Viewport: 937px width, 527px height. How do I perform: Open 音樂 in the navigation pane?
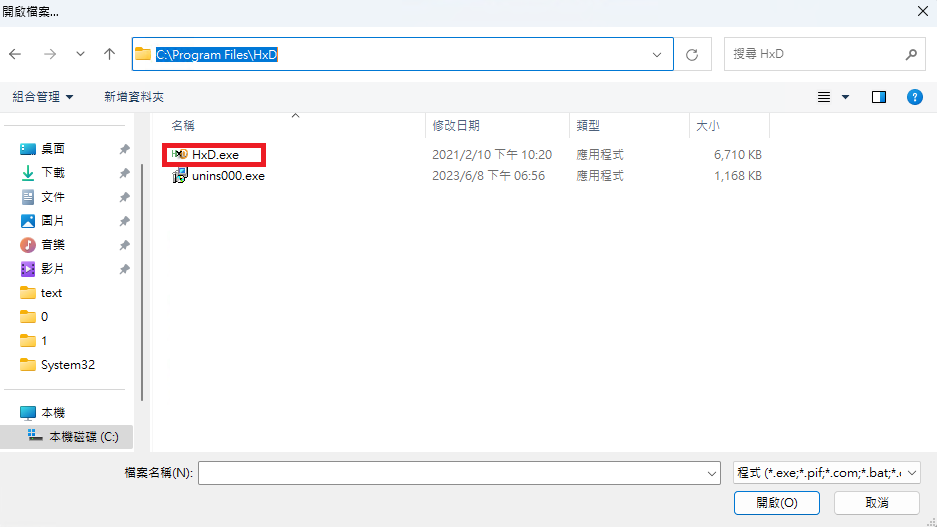click(53, 244)
